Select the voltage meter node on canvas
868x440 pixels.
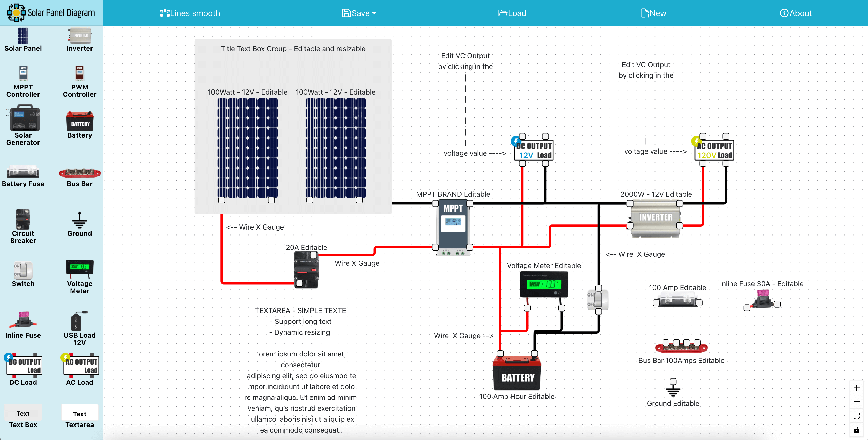pos(544,285)
